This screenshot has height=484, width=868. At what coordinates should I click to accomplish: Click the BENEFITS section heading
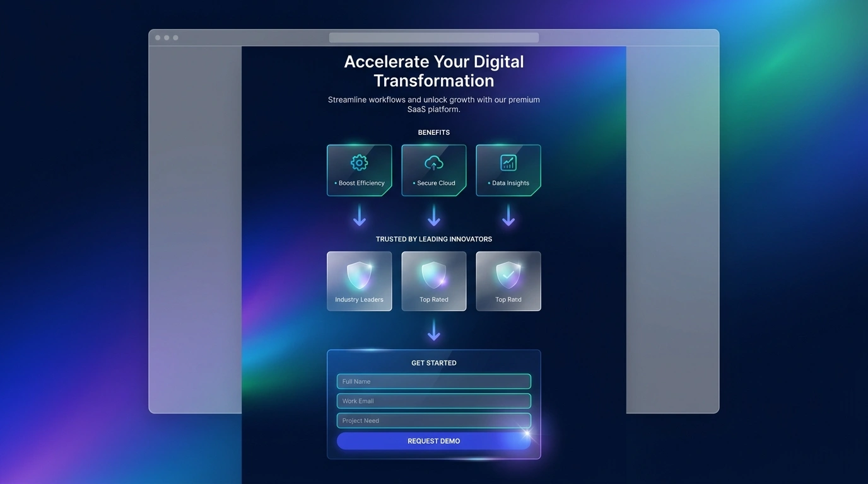[434, 132]
